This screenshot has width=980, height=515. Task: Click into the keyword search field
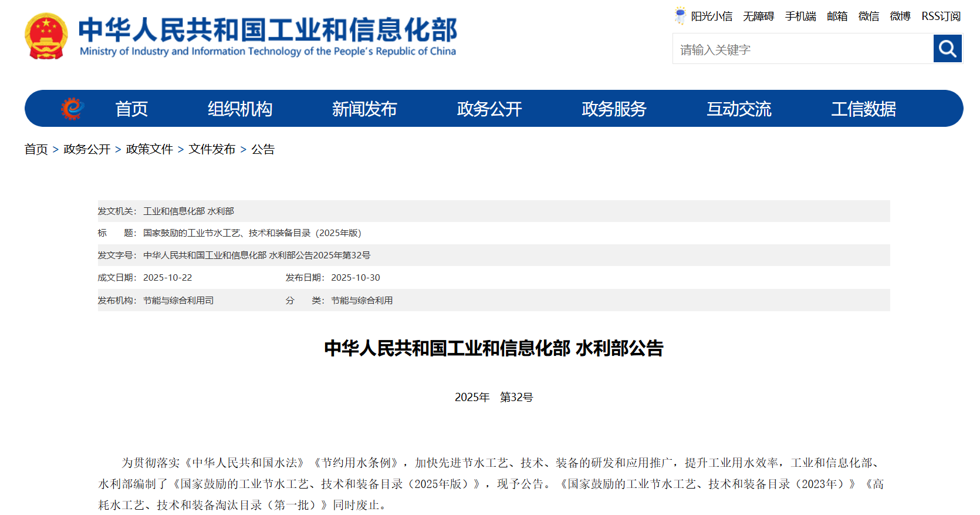802,49
